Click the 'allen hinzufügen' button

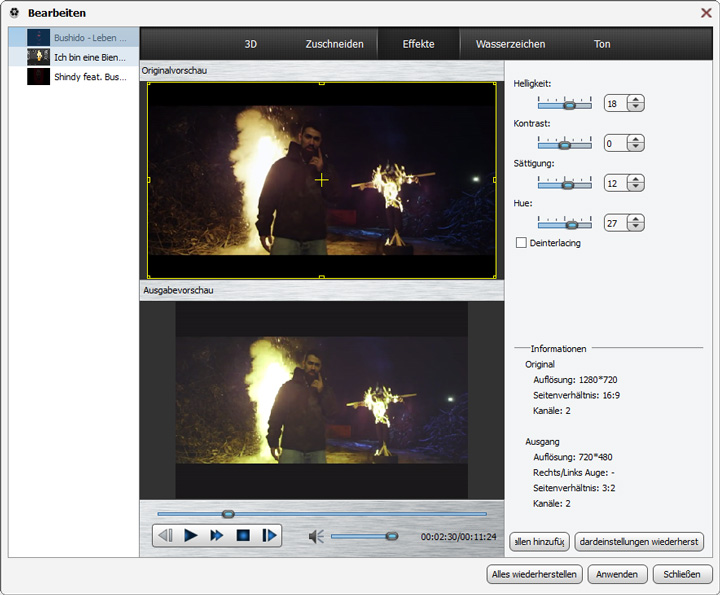[x=539, y=542]
